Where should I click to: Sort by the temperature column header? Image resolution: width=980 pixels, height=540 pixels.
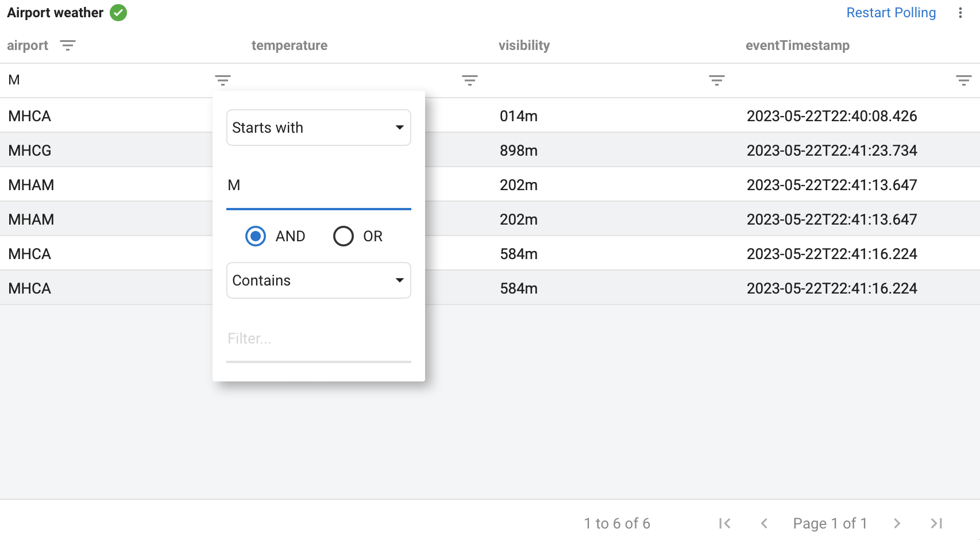290,45
